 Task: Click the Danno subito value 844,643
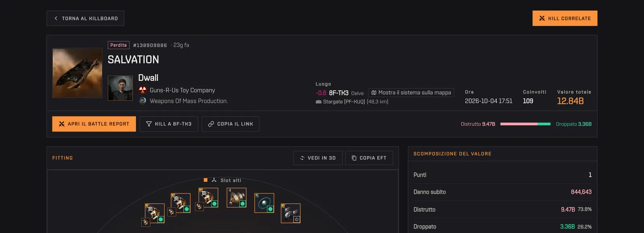(581, 192)
